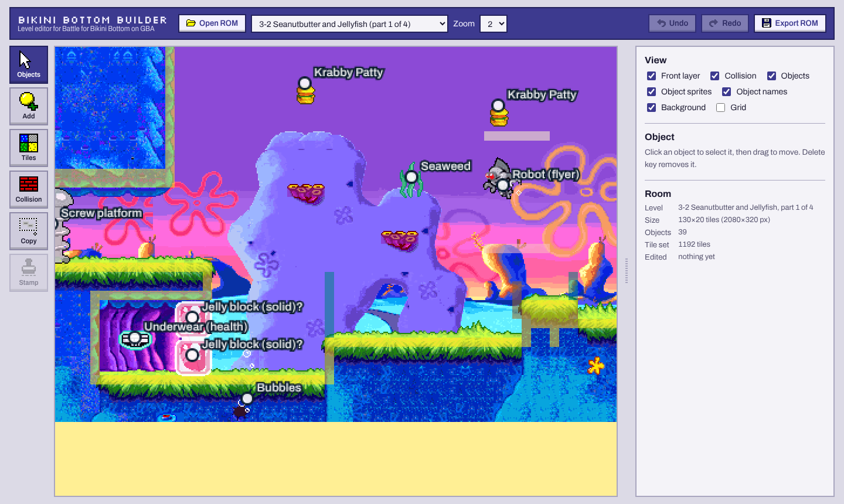The image size is (844, 504).
Task: Hide the Background layer checkbox
Action: click(651, 107)
